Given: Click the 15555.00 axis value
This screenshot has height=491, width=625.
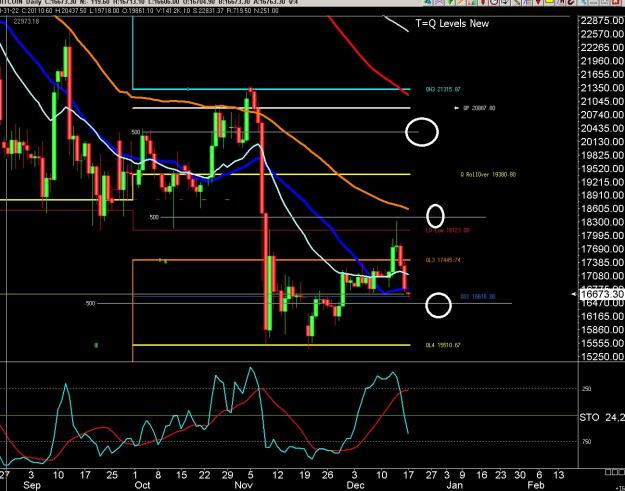Looking at the screenshot, I should pyautogui.click(x=603, y=343).
